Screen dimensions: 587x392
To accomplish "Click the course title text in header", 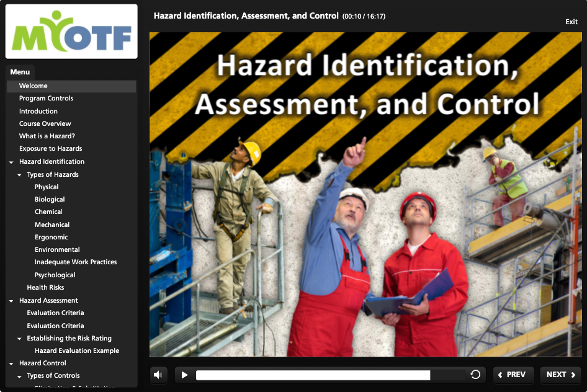I will tap(246, 16).
